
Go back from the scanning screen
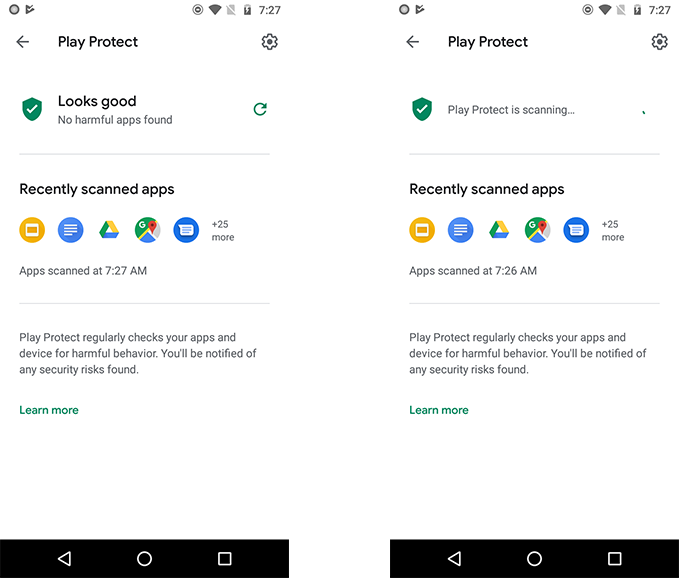click(413, 42)
